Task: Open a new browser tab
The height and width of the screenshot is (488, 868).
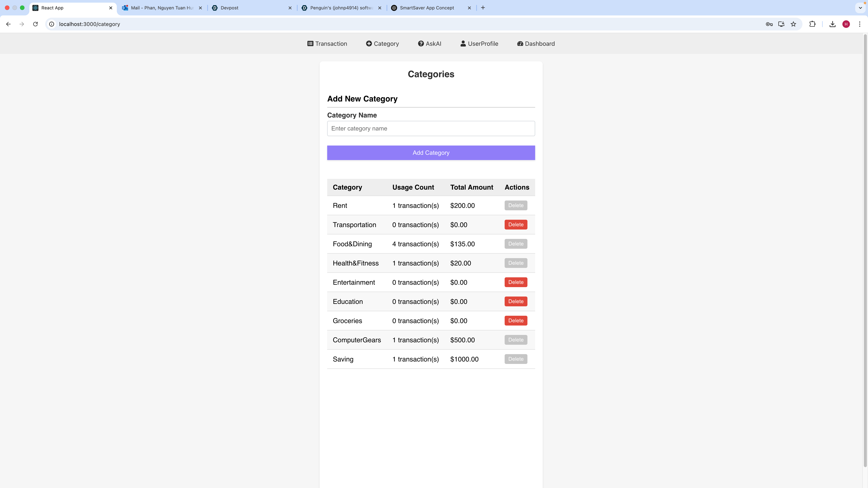Action: click(x=483, y=8)
